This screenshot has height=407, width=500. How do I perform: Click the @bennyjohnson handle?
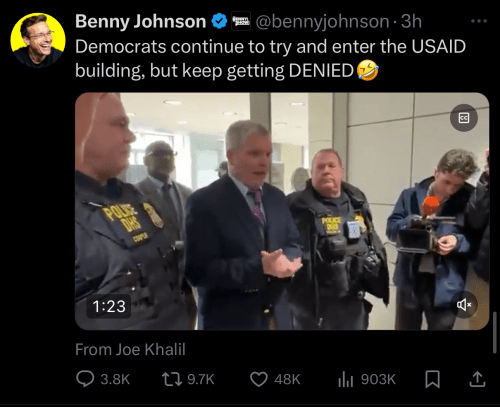[322, 22]
